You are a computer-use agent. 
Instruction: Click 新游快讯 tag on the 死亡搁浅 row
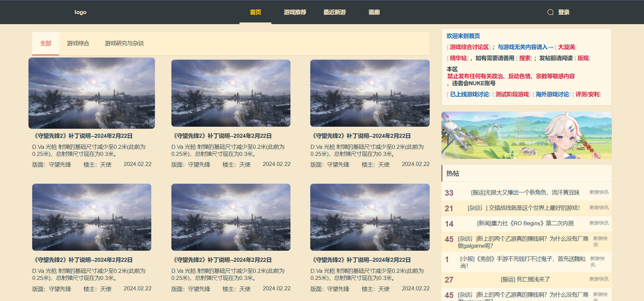(599, 279)
